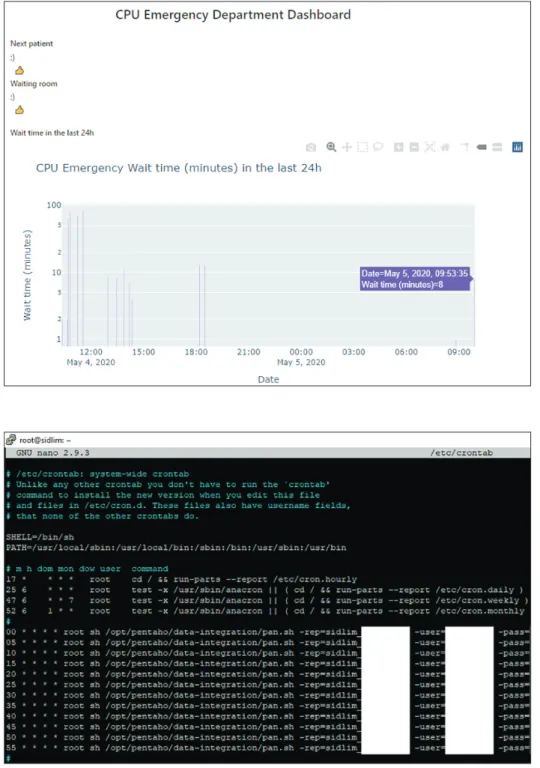
Task: Click the '00:00' x-axis tick label
Action: 301,352
